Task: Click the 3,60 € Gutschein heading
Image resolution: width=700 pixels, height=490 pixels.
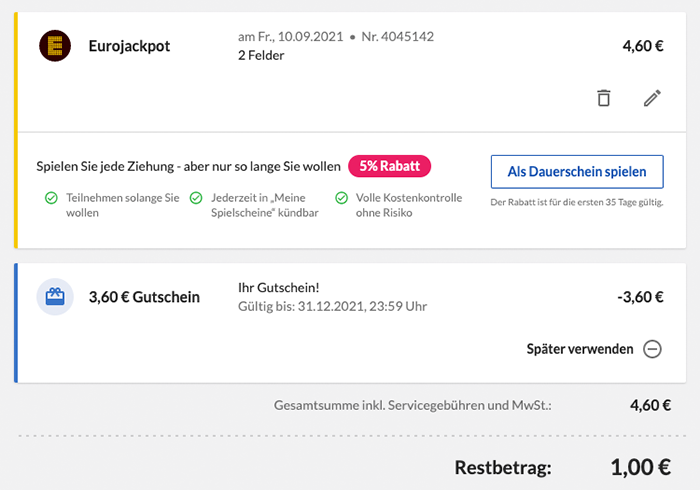Action: 144,297
